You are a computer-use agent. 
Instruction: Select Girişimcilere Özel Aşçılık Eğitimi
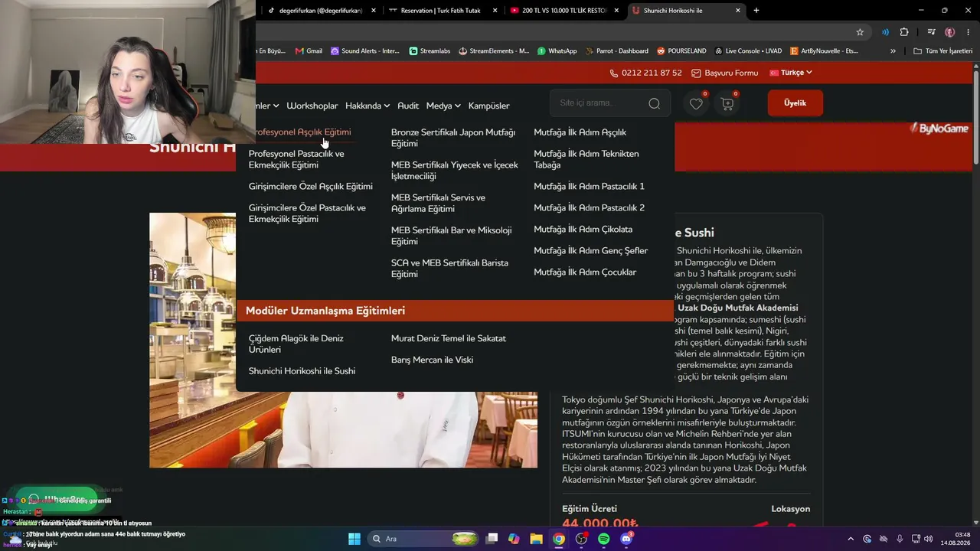311,187
